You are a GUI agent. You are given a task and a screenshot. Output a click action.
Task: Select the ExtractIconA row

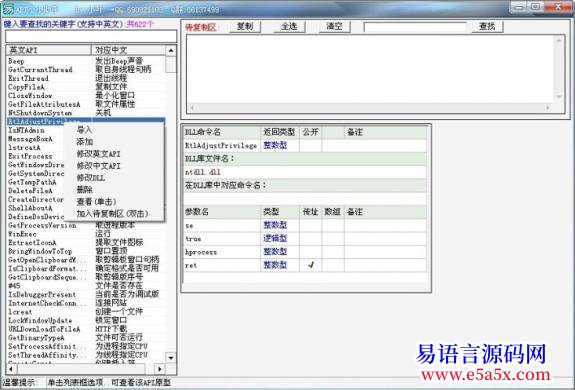click(x=86, y=243)
